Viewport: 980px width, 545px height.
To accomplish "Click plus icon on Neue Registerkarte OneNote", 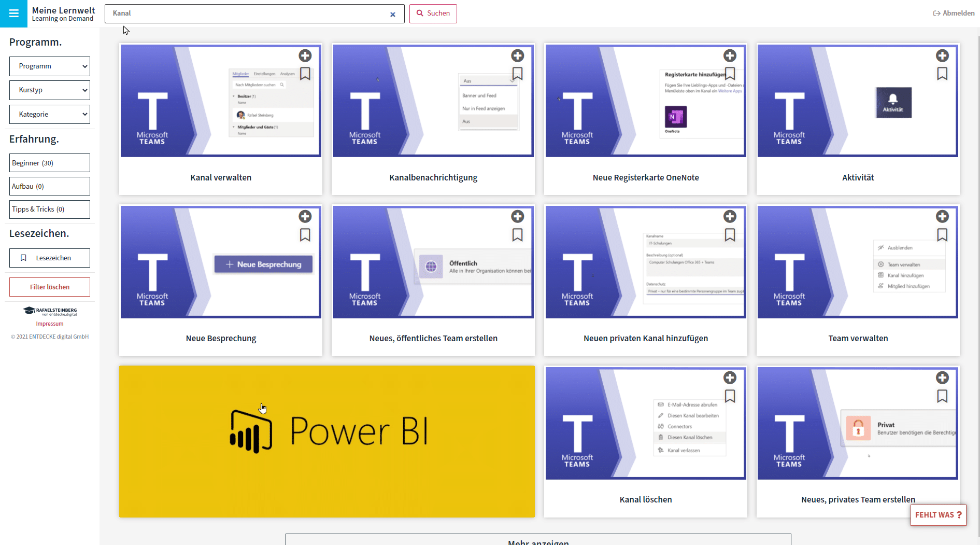I will point(730,55).
